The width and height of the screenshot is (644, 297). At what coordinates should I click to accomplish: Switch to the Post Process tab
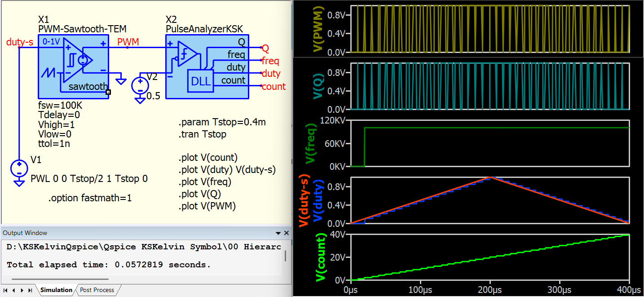(x=97, y=290)
